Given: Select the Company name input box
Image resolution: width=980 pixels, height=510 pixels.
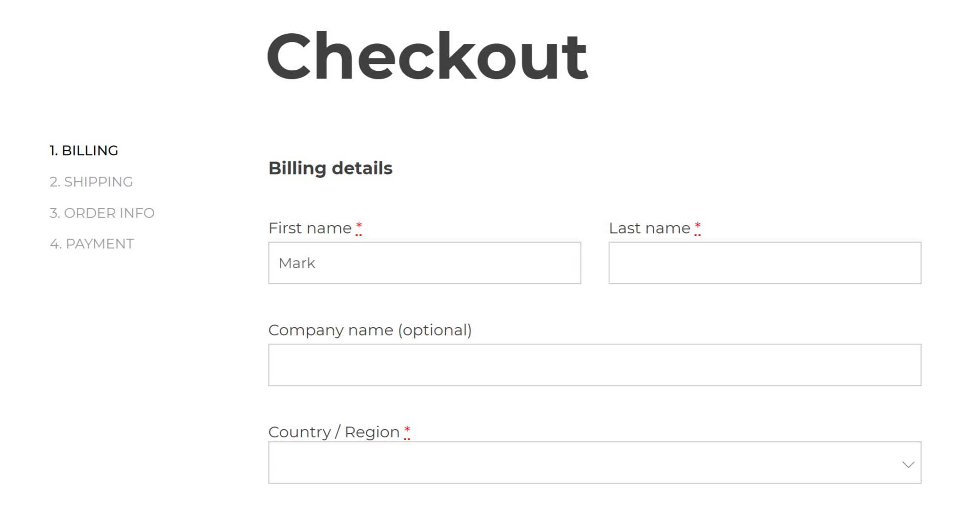Looking at the screenshot, I should (594, 365).
